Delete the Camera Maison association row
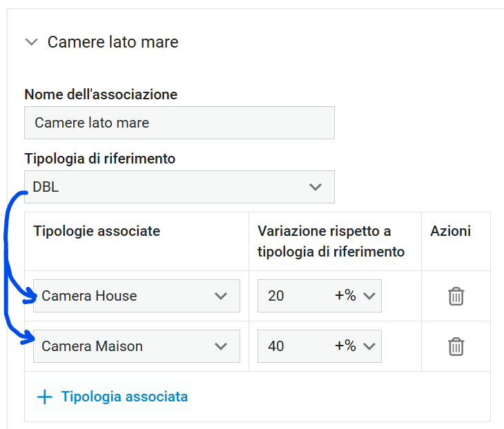 (456, 346)
